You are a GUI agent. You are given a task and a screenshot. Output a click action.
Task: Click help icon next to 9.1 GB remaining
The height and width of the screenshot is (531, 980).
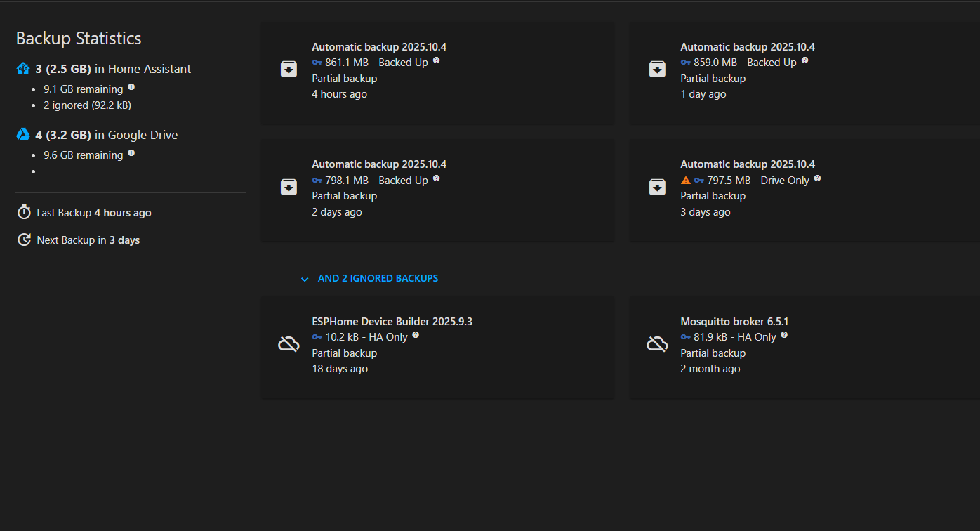point(131,88)
